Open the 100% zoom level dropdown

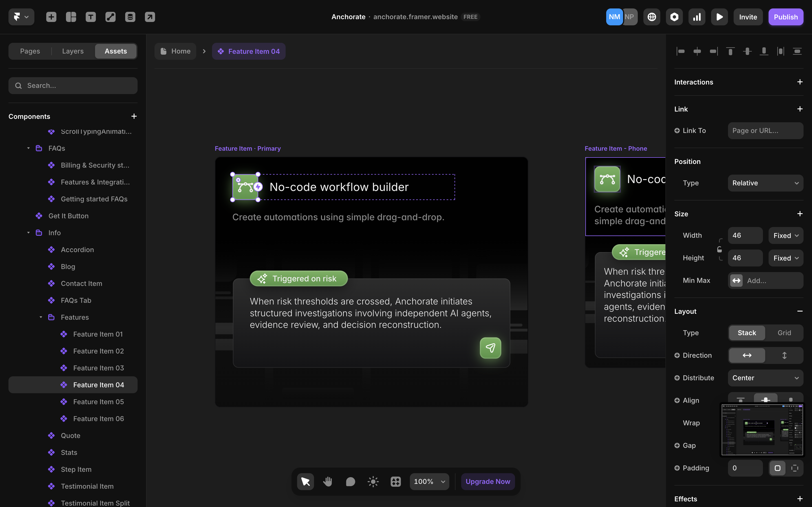(x=429, y=481)
